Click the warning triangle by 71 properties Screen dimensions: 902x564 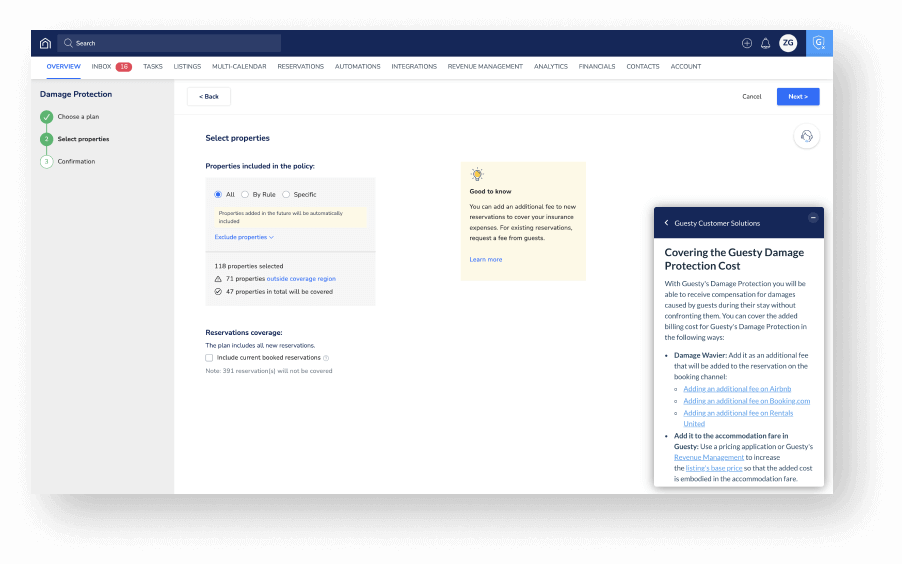click(218, 279)
